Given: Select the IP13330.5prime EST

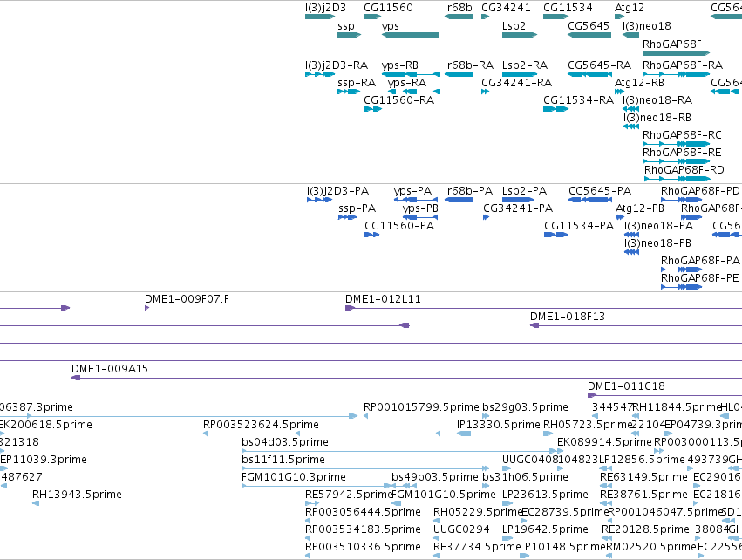Looking at the screenshot, I should [464, 434].
